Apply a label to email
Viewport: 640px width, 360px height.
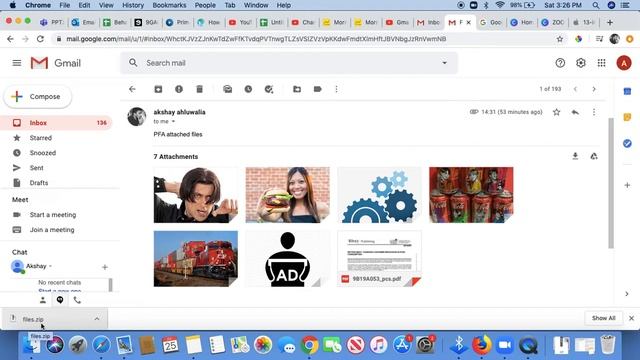coord(318,89)
